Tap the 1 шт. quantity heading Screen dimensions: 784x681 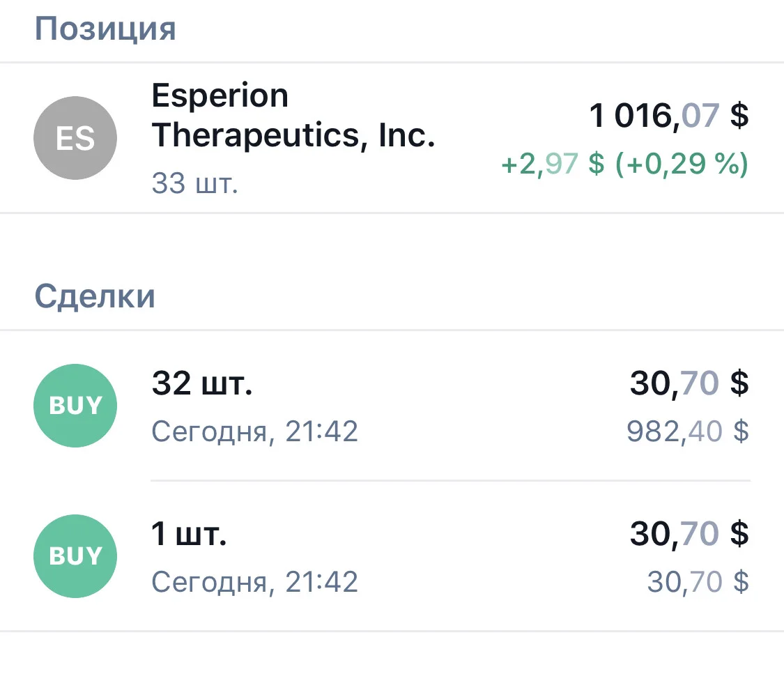click(189, 533)
